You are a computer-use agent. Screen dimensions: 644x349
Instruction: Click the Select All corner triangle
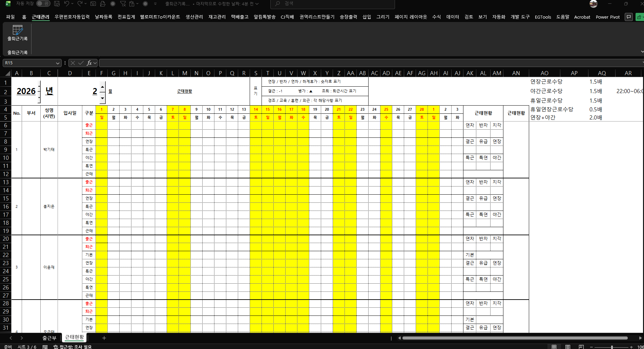(x=7, y=73)
